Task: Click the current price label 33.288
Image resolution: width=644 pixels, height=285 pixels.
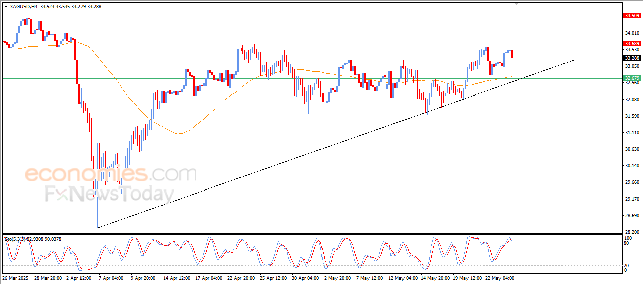Action: (x=631, y=58)
